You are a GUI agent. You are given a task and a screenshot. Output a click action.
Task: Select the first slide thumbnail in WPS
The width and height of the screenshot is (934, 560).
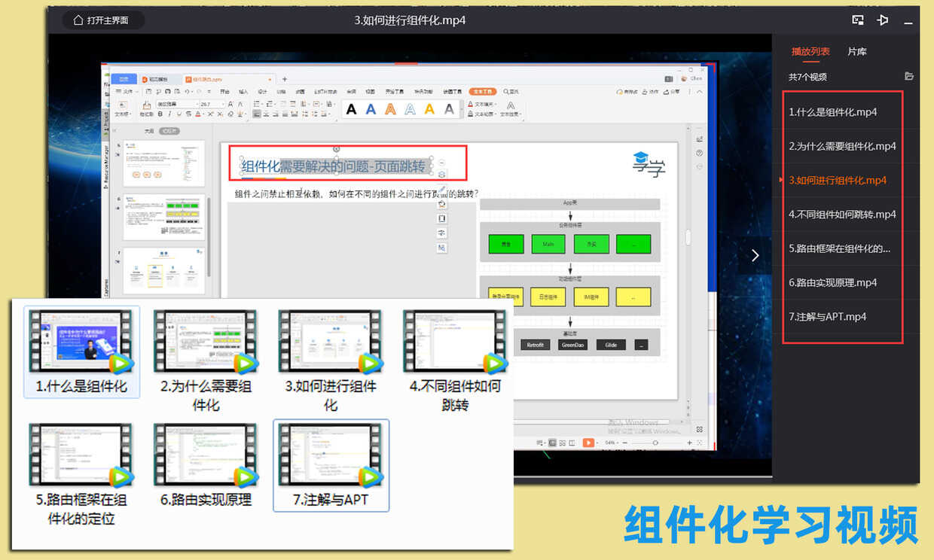coord(163,163)
